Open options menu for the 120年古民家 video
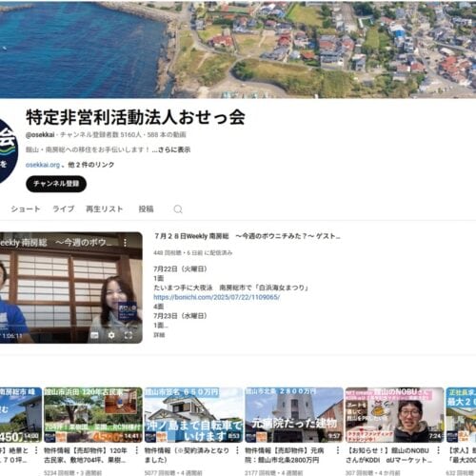This screenshot has height=476, width=476. tap(137, 450)
